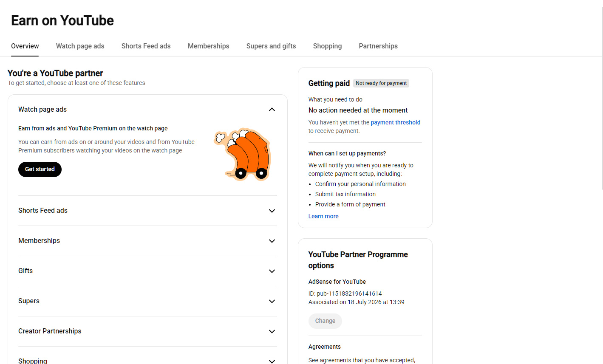Click the When can I set up payments? text

click(x=347, y=153)
